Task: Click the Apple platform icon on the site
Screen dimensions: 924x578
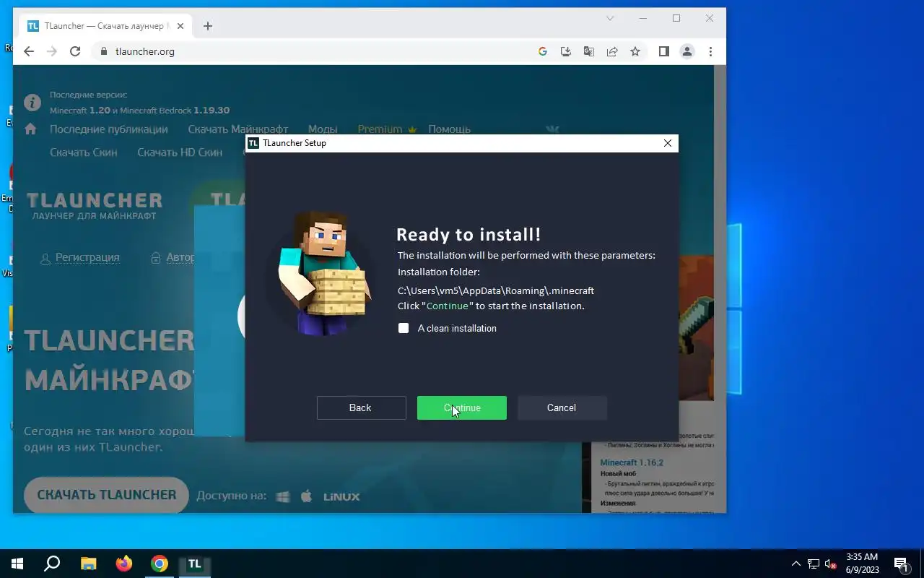Action: (x=306, y=496)
